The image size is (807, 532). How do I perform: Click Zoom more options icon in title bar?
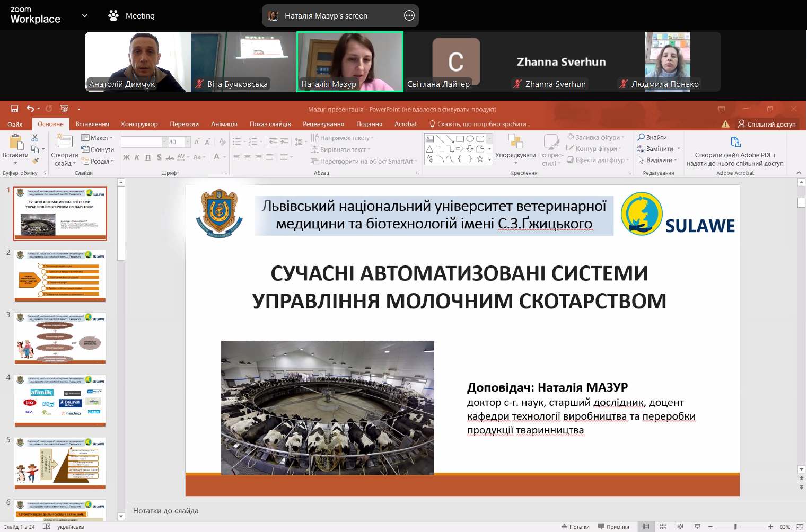(409, 16)
